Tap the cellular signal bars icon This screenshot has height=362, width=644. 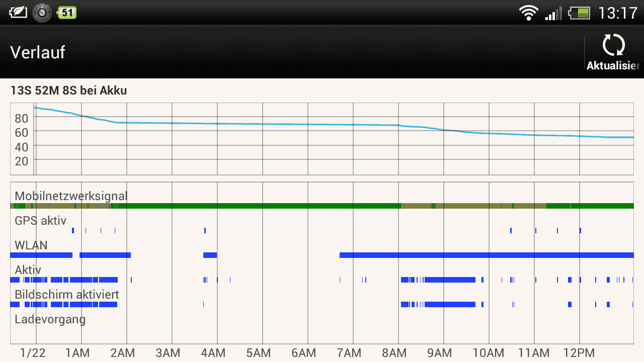pyautogui.click(x=553, y=13)
